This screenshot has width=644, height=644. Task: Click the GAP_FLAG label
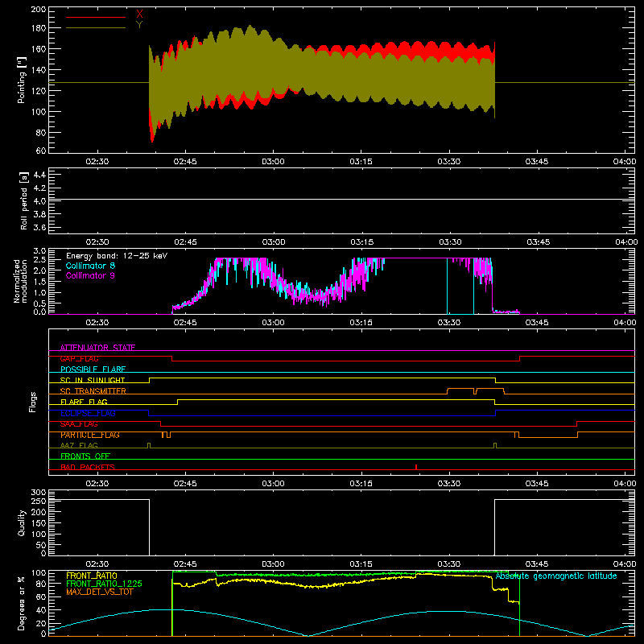[x=79, y=358]
